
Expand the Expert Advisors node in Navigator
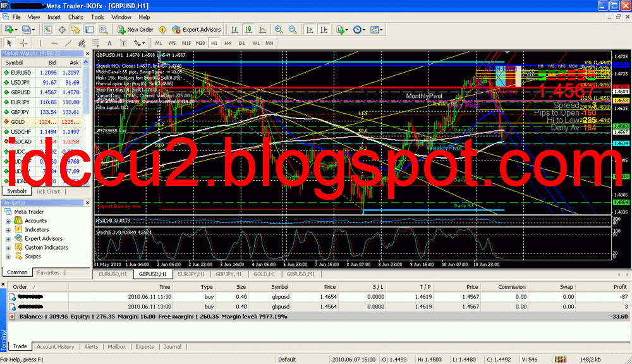pos(8,239)
